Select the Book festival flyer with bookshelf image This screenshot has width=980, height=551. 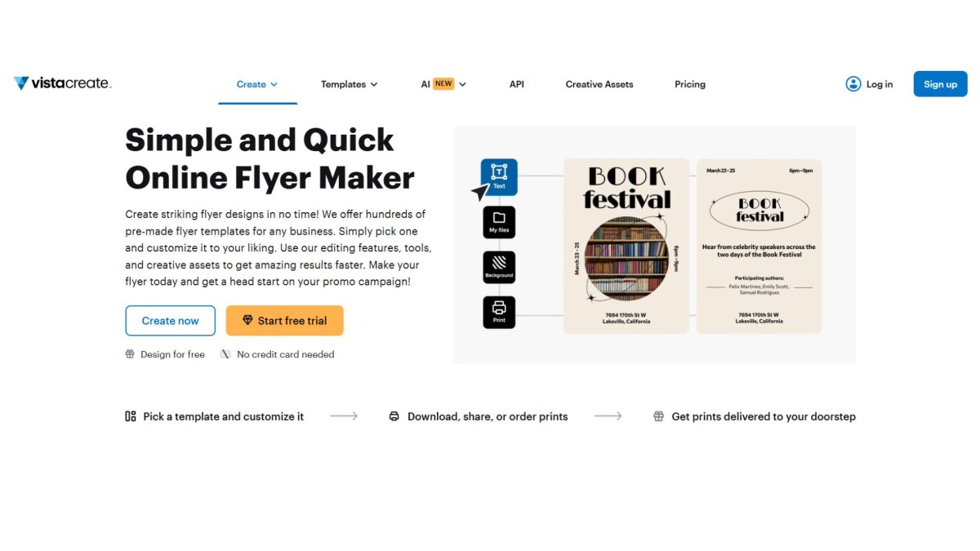coord(626,246)
